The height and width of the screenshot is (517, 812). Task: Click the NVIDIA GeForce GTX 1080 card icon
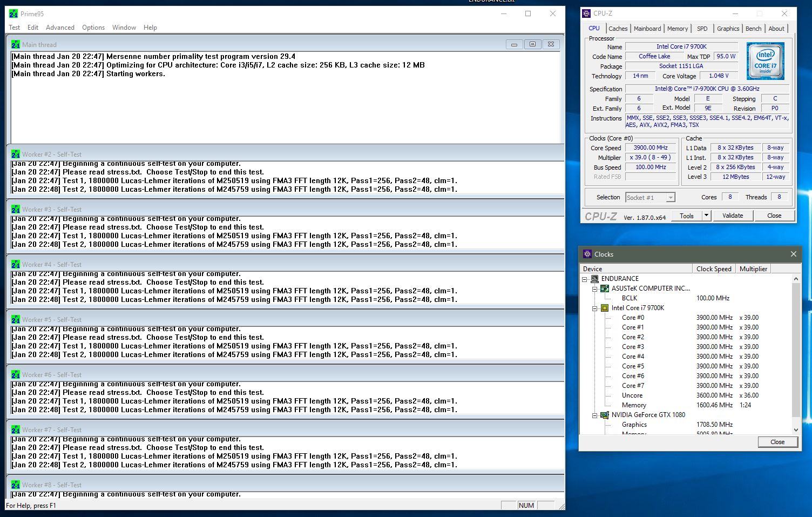click(605, 415)
